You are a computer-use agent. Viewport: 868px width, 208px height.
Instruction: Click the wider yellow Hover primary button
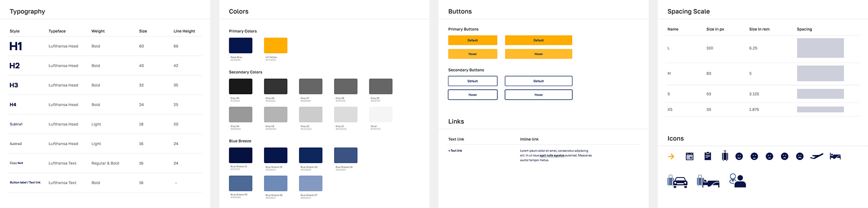click(538, 54)
